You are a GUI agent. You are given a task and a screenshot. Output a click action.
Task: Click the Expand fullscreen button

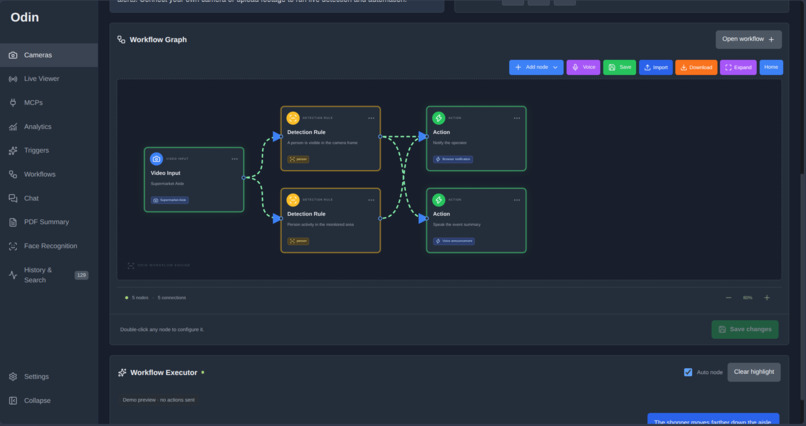coord(738,67)
